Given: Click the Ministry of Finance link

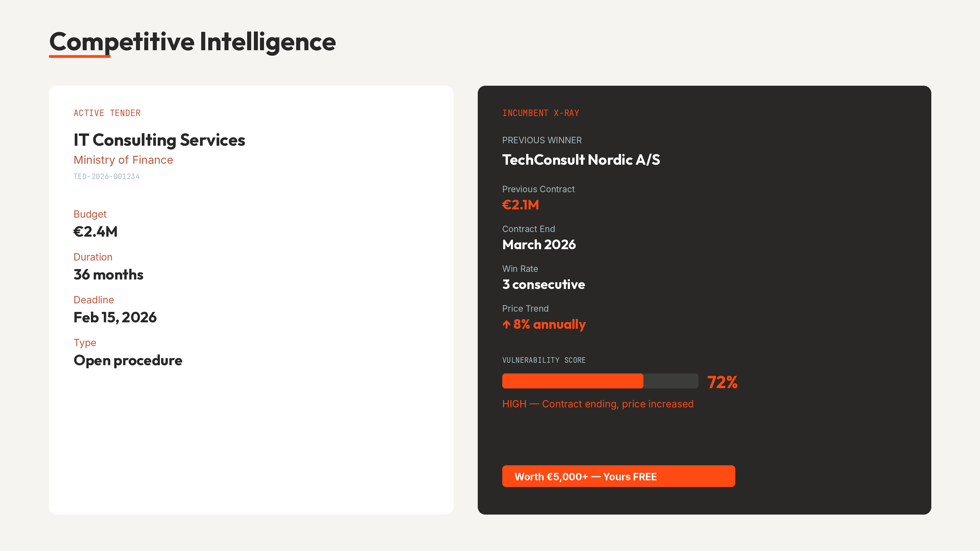Looking at the screenshot, I should coord(123,160).
